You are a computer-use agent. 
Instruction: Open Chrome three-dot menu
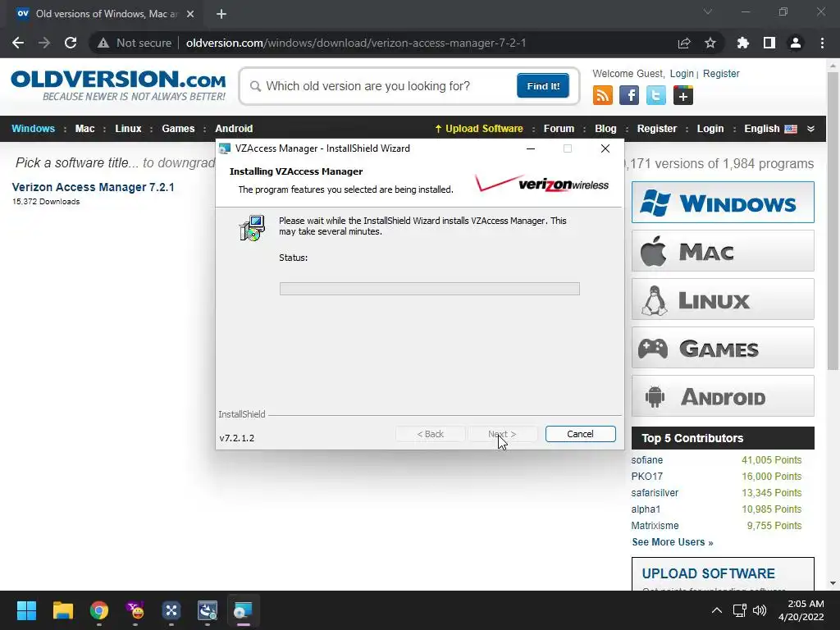pyautogui.click(x=822, y=43)
